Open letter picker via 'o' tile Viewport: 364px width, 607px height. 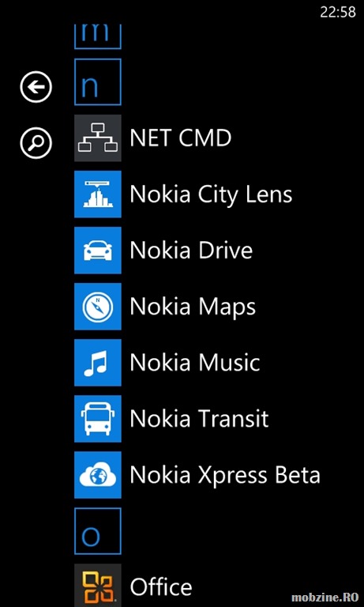pyautogui.click(x=98, y=531)
